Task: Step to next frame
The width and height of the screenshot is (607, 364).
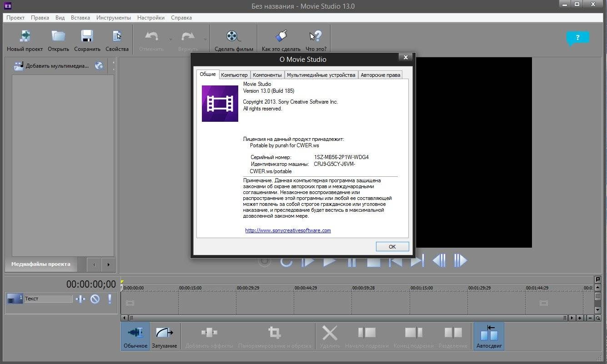Action: click(x=460, y=261)
